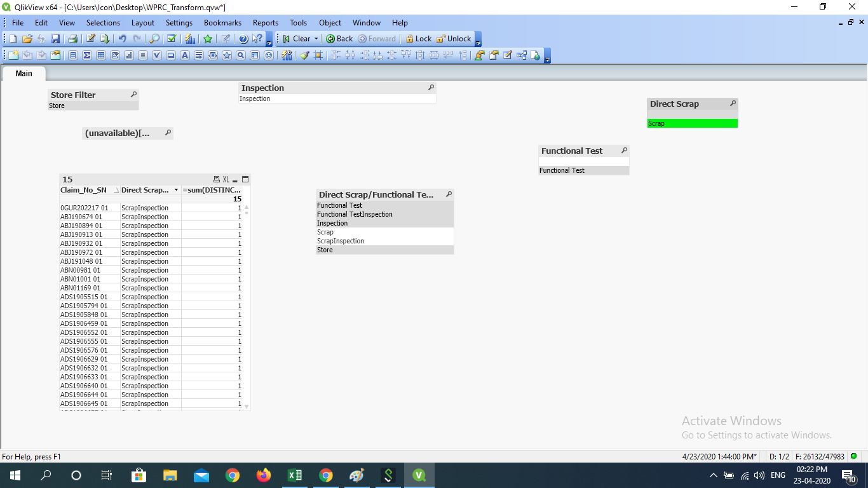Image resolution: width=868 pixels, height=488 pixels.
Task: Send the table to Excel with XL icon
Action: [x=226, y=179]
